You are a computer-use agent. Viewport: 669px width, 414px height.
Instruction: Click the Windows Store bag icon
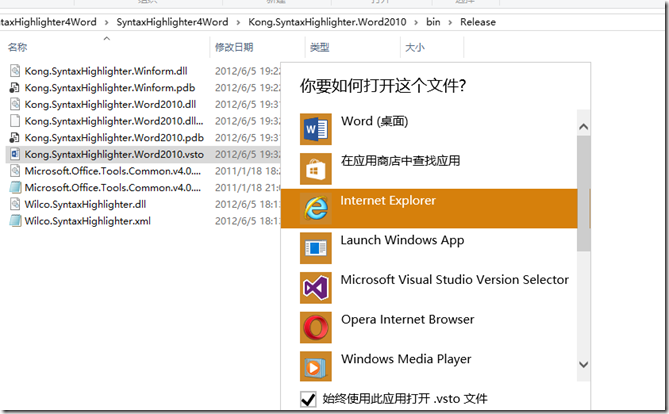tap(316, 169)
